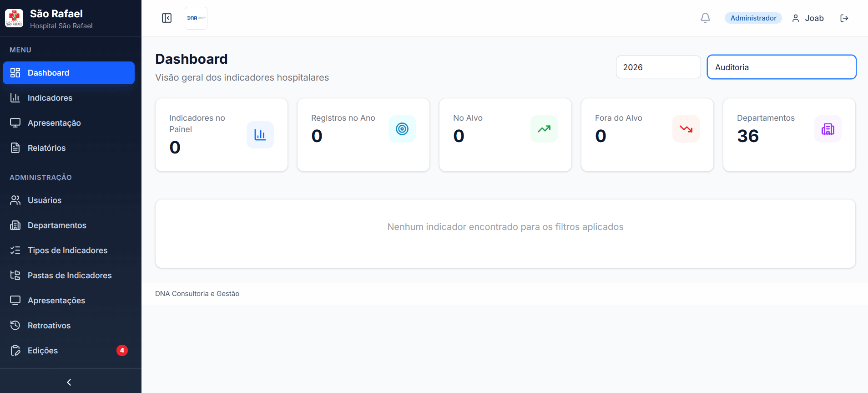Open the Auditoria department dropdown
Image resolution: width=868 pixels, height=393 pixels.
point(782,67)
